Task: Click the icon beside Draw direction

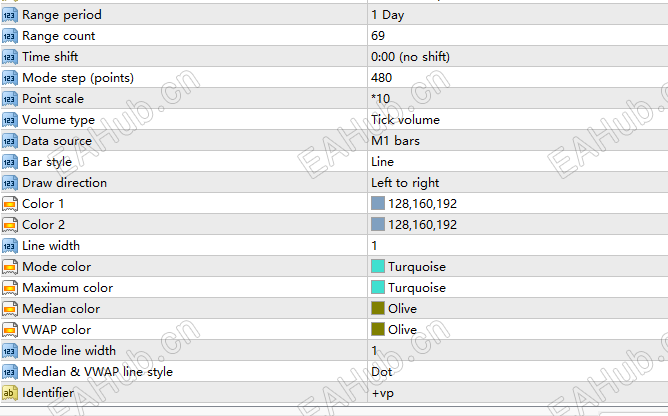Action: tap(10, 183)
